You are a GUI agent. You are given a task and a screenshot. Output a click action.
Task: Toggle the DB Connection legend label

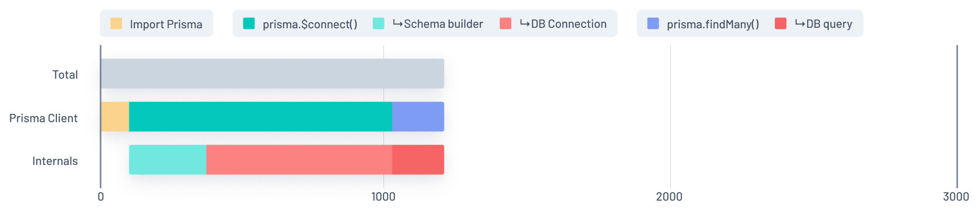[x=563, y=24]
